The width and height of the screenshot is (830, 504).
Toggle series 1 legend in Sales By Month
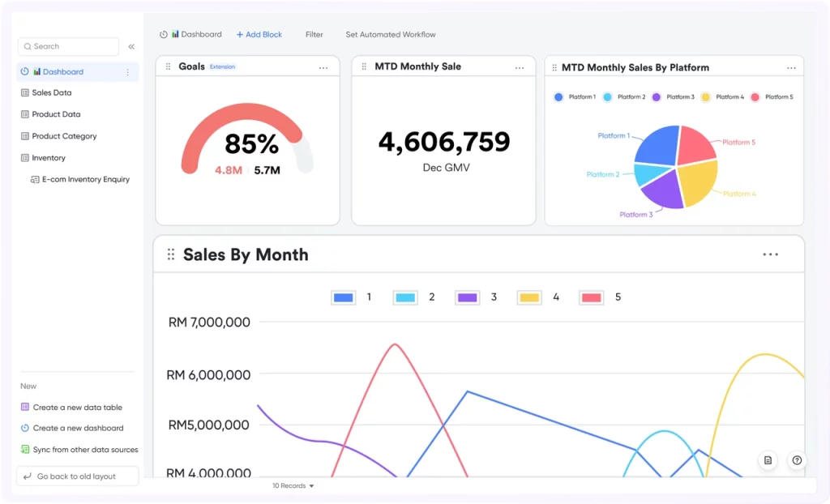coord(351,297)
